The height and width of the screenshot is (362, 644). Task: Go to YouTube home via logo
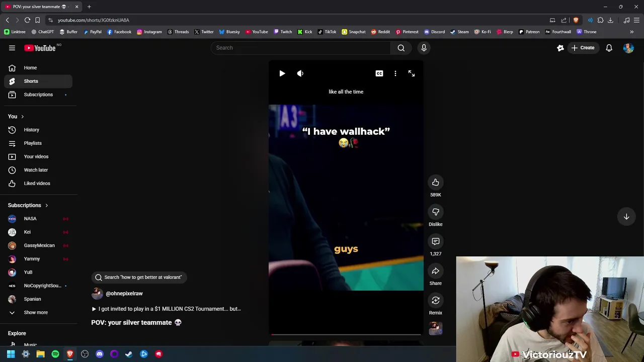(40, 48)
